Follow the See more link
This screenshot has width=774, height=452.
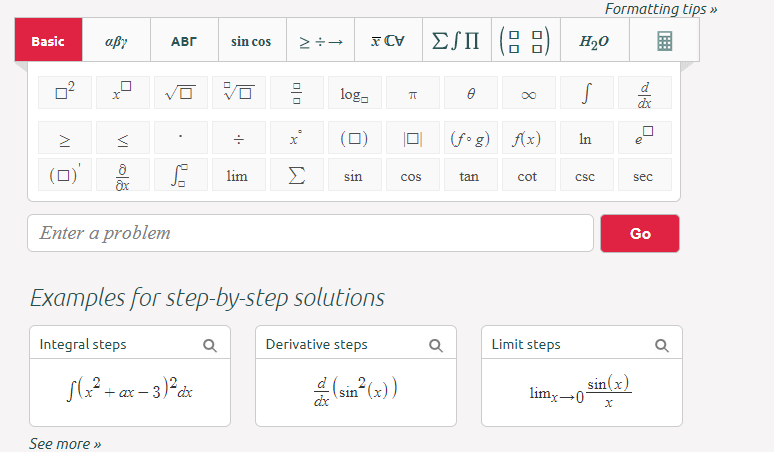pos(65,443)
